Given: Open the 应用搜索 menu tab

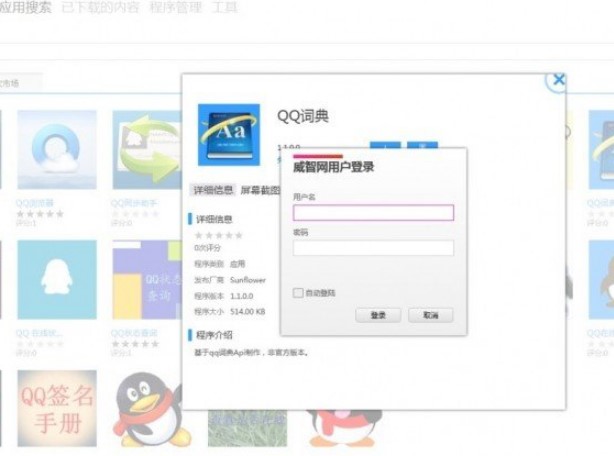Looking at the screenshot, I should point(25,7).
